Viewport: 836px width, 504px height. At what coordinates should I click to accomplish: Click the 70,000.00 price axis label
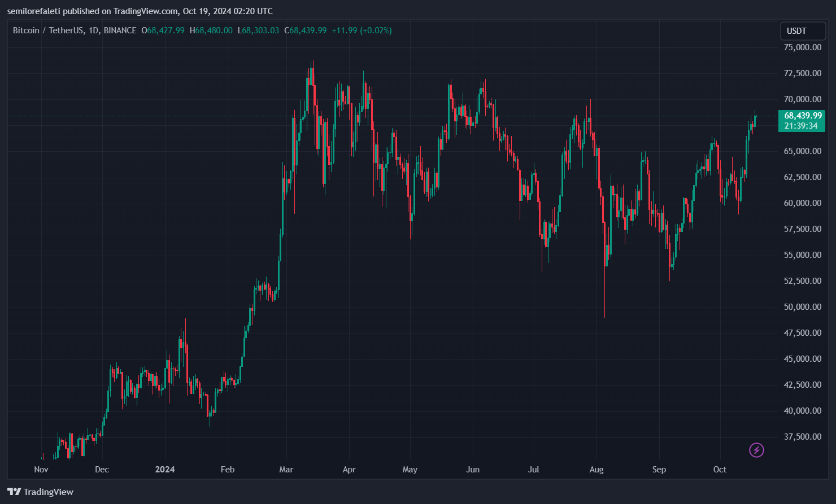803,99
